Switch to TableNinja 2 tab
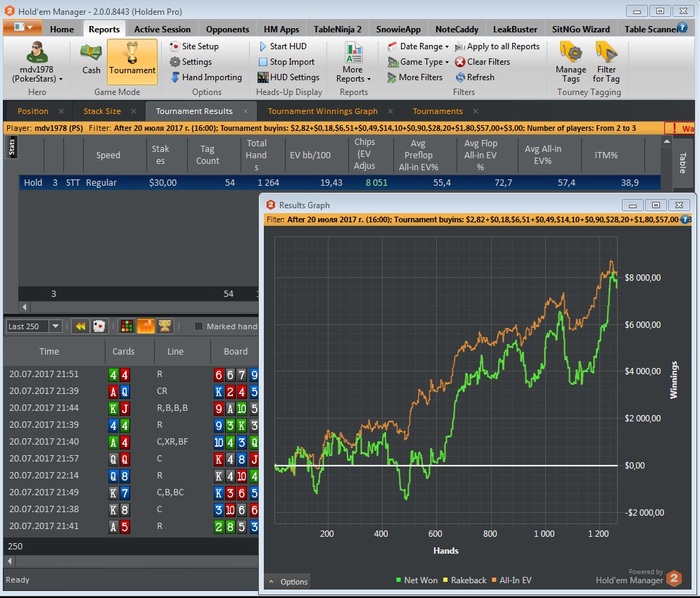 pos(338,29)
